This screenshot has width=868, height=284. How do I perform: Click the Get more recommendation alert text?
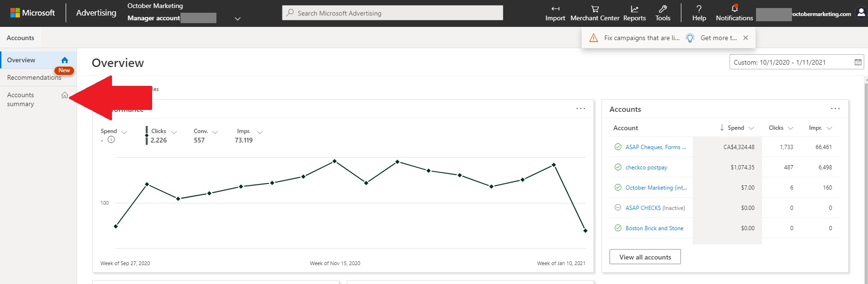click(719, 38)
